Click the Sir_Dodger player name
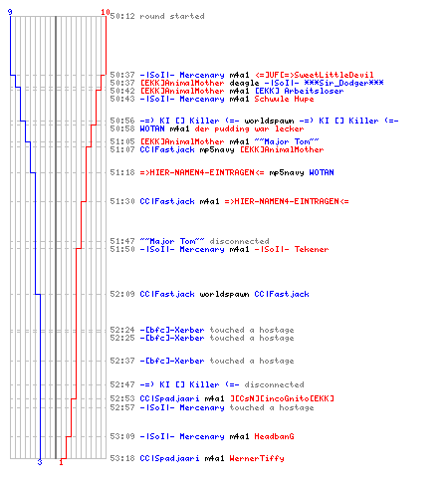 pos(343,83)
